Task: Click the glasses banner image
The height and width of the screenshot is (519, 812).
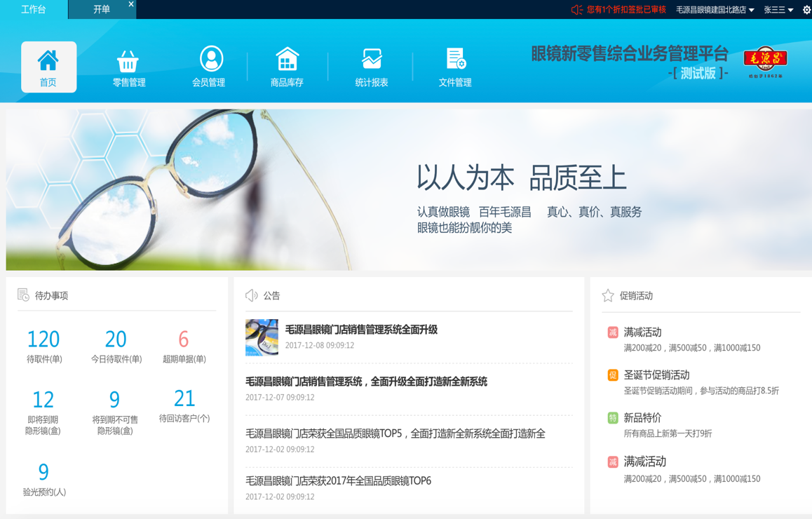Action: pos(409,189)
